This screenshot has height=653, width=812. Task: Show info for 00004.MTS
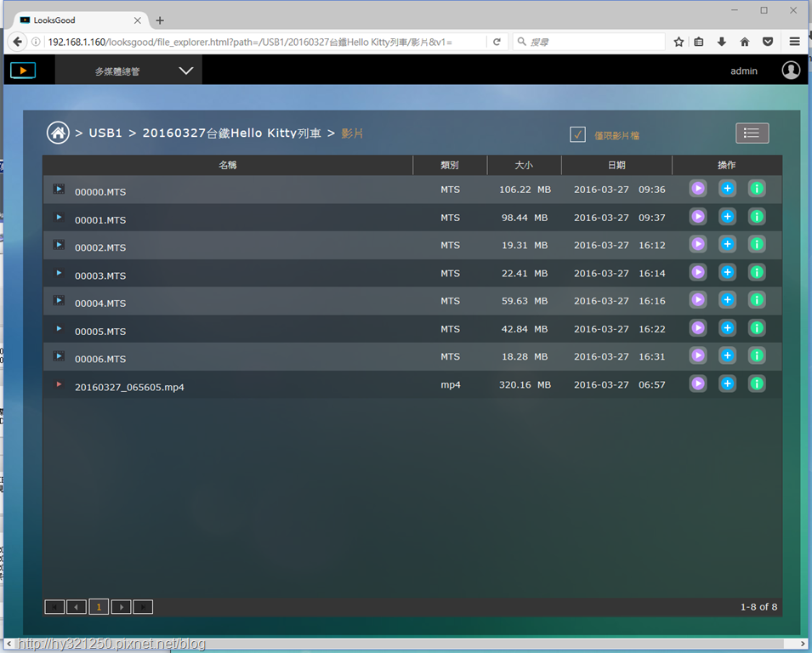pyautogui.click(x=757, y=300)
